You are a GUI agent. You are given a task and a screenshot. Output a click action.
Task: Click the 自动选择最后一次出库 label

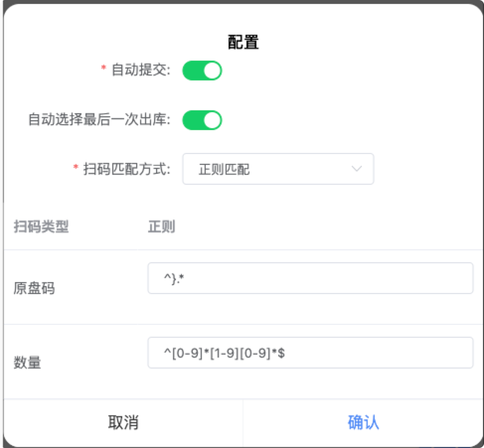click(x=99, y=120)
